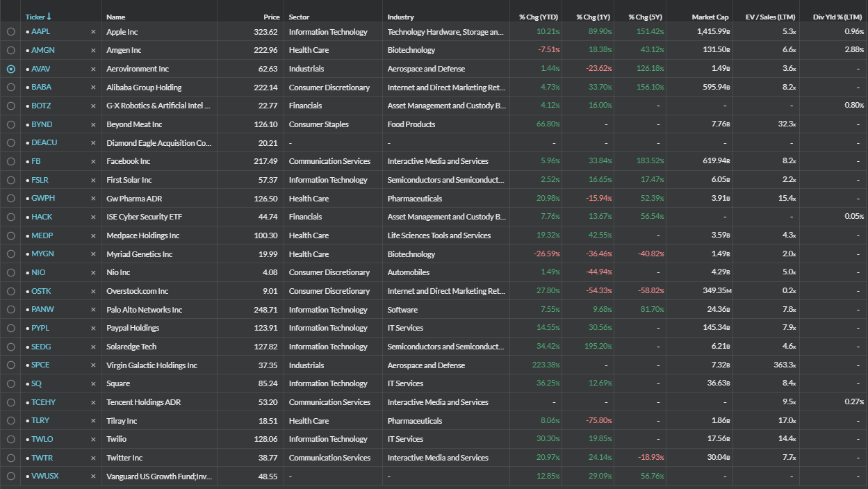Select the radio button for FB row
Screen dimensions: 868x489
pyautogui.click(x=10, y=161)
